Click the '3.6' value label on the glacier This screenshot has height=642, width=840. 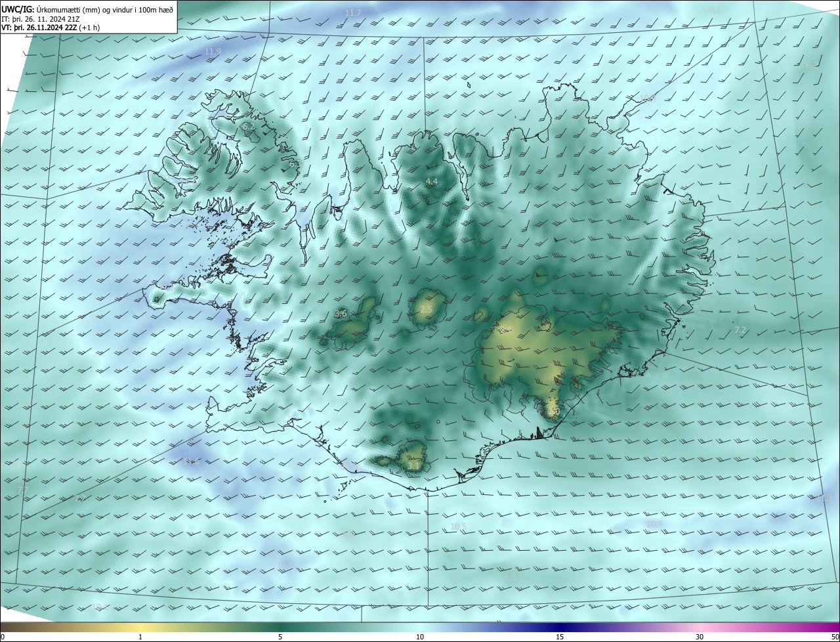[x=341, y=314]
